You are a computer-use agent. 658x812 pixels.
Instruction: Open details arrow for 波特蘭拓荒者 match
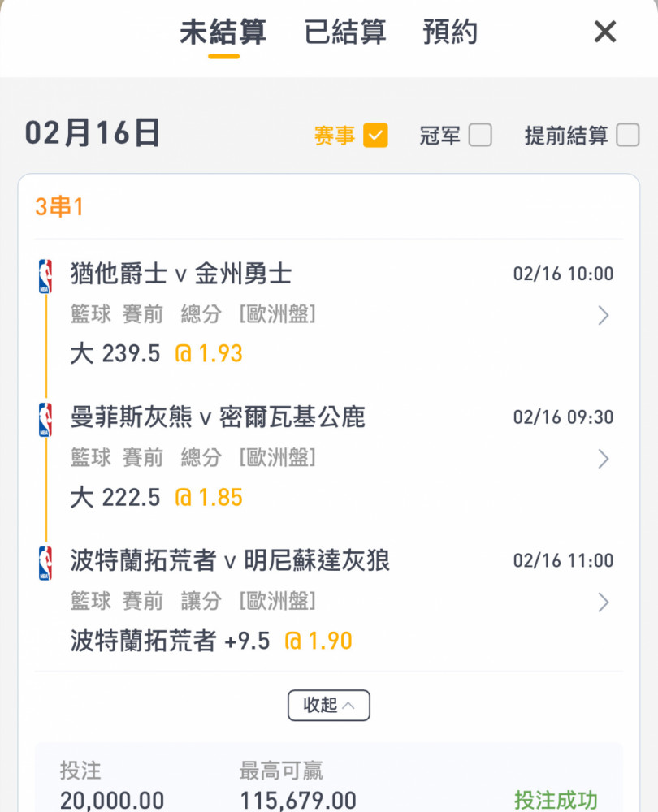[x=603, y=603]
